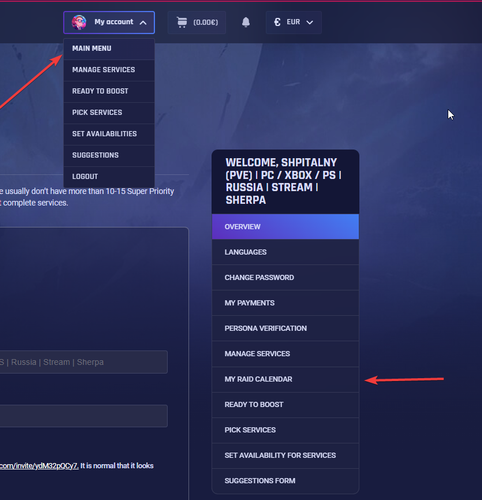Open Languages in the sidebar
The image size is (482, 500).
click(285, 252)
